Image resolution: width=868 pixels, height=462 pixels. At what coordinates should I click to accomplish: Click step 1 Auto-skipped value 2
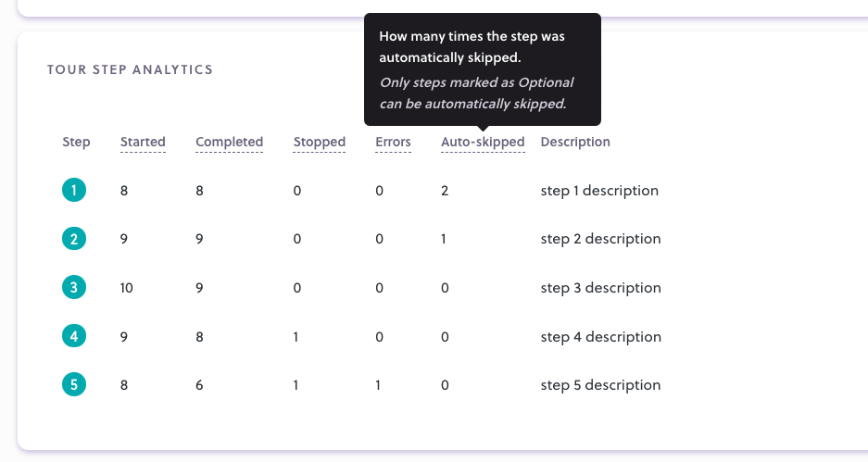(x=445, y=191)
